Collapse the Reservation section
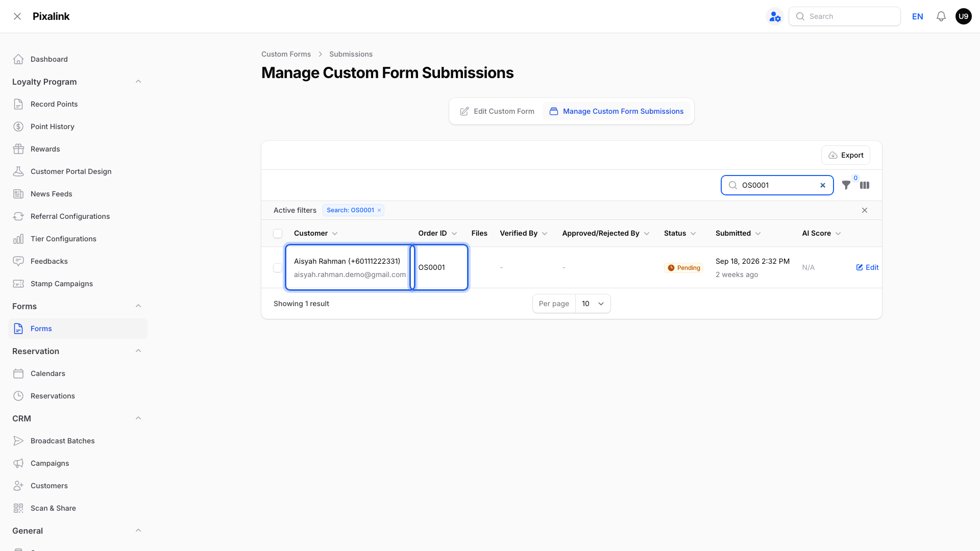 click(x=138, y=351)
